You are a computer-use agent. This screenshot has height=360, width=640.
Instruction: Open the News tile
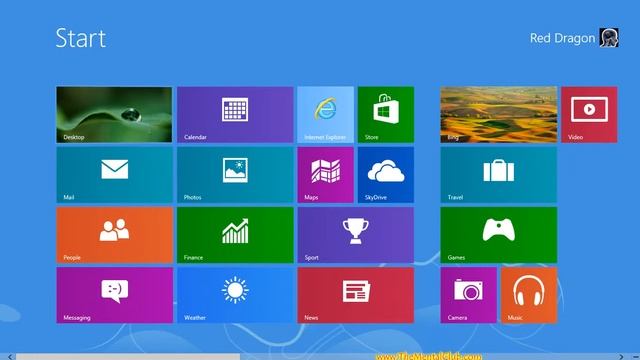356,295
